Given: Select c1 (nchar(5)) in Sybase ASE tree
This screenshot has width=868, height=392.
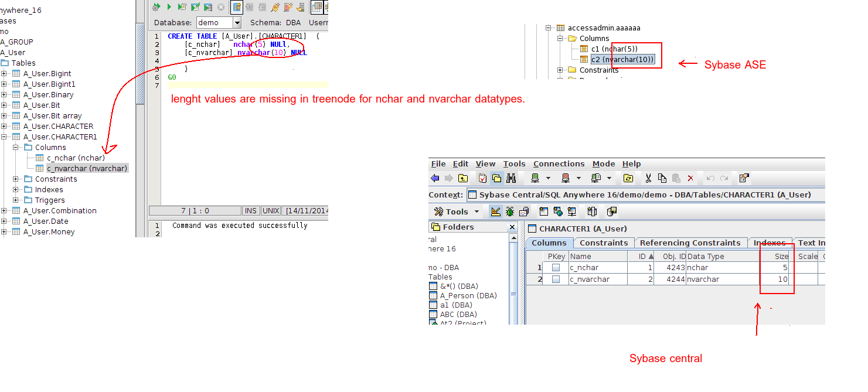Looking at the screenshot, I should [614, 49].
